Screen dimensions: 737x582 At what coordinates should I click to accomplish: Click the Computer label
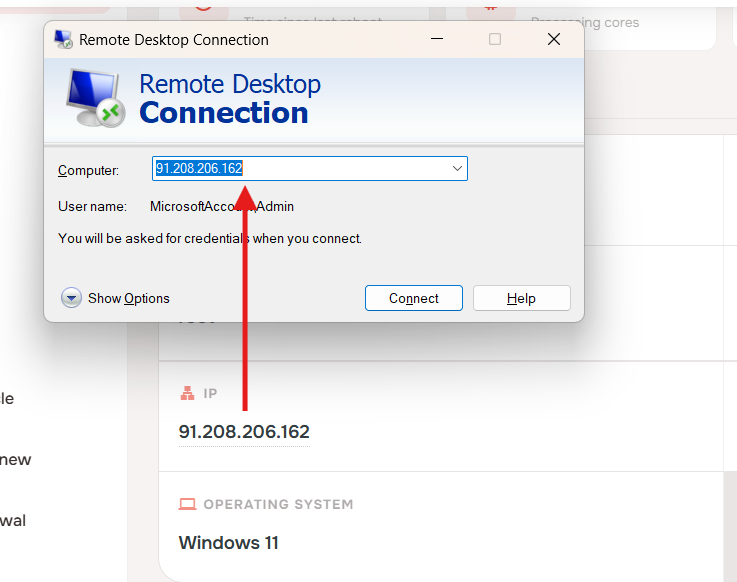coord(88,170)
